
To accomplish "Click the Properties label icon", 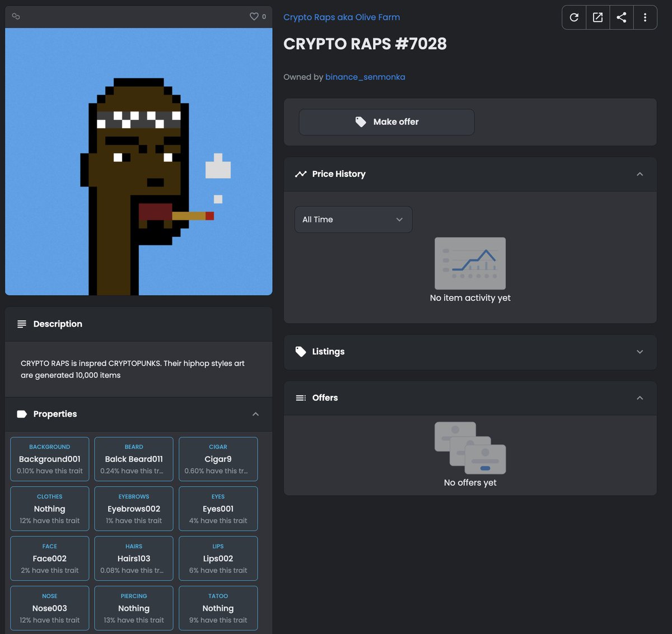I will click(22, 414).
